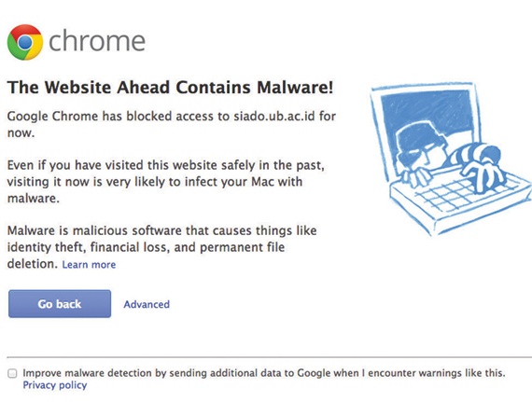Click the 'Malware is malicious software' paragraph
The image size is (532, 402).
point(161,247)
